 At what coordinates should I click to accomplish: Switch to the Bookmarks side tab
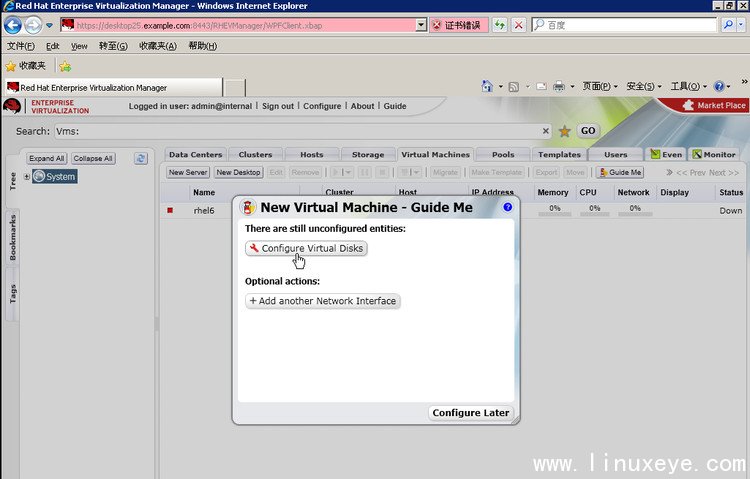[13, 237]
